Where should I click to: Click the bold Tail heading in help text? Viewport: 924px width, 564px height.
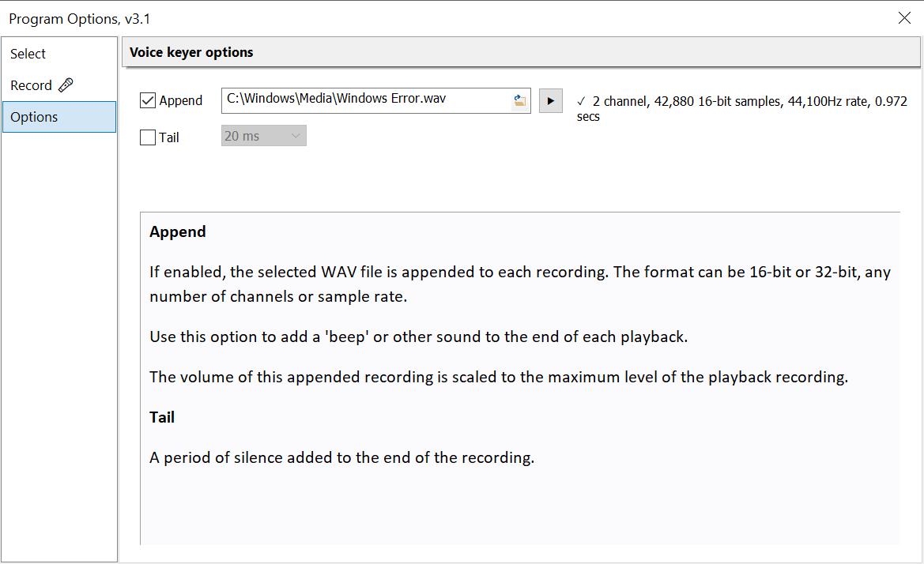[162, 417]
